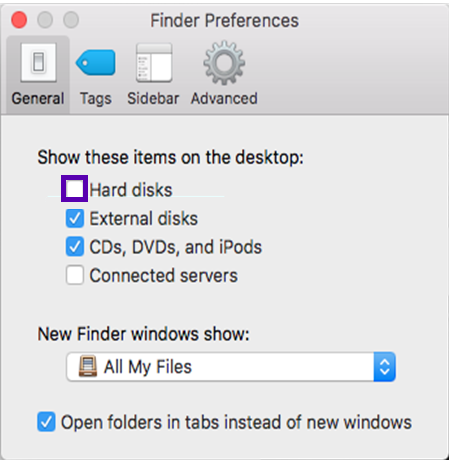Click the All My Files drawer icon

click(x=88, y=366)
